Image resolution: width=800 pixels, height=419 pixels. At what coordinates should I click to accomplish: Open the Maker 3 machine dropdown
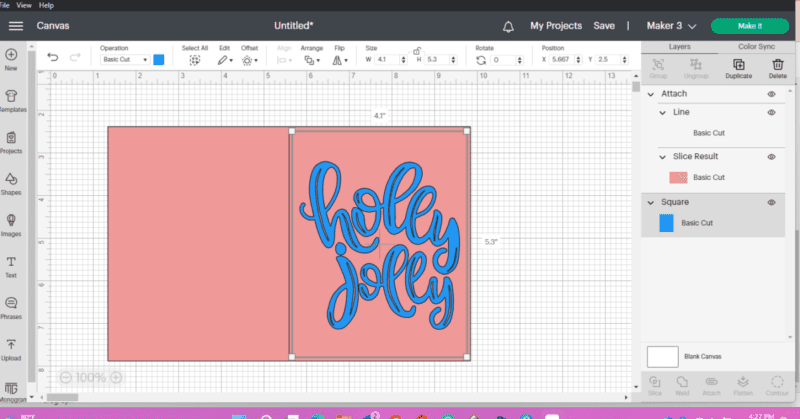671,26
